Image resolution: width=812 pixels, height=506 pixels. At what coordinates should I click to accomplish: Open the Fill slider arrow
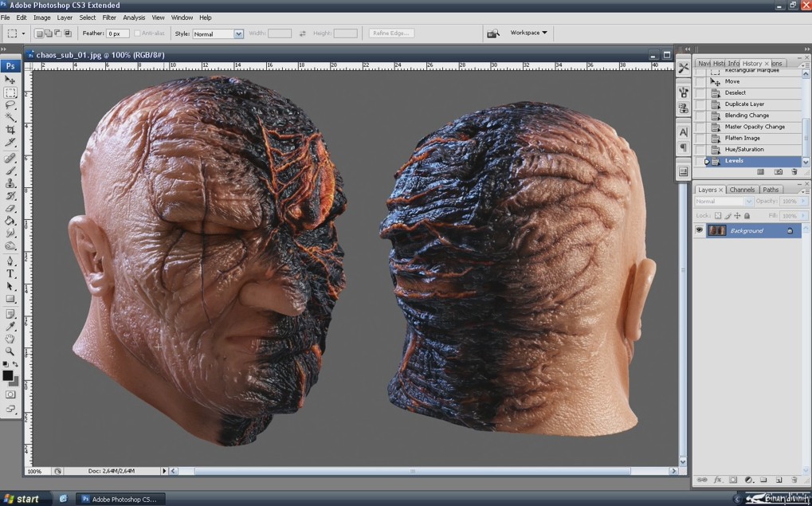pos(804,215)
